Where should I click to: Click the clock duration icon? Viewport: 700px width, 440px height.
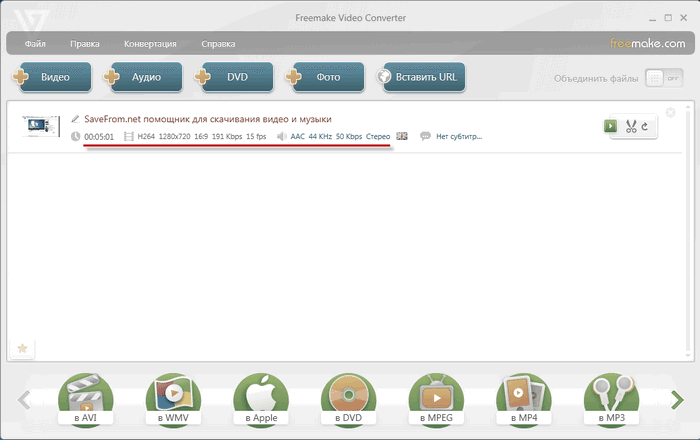(x=75, y=136)
